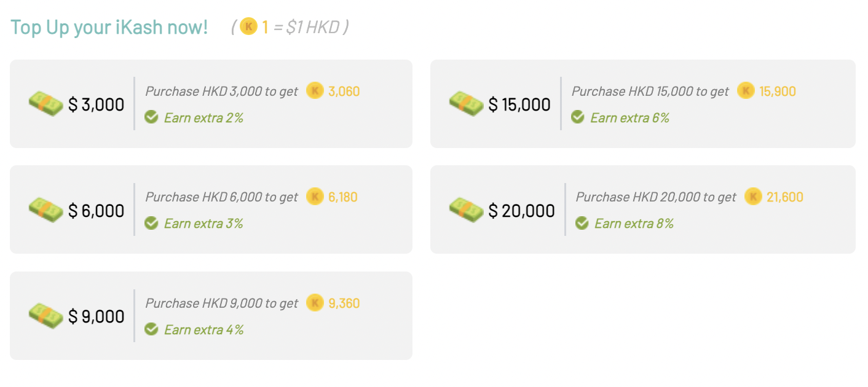Select the $ 3,000 top-up amount
868x387 pixels.
(97, 104)
